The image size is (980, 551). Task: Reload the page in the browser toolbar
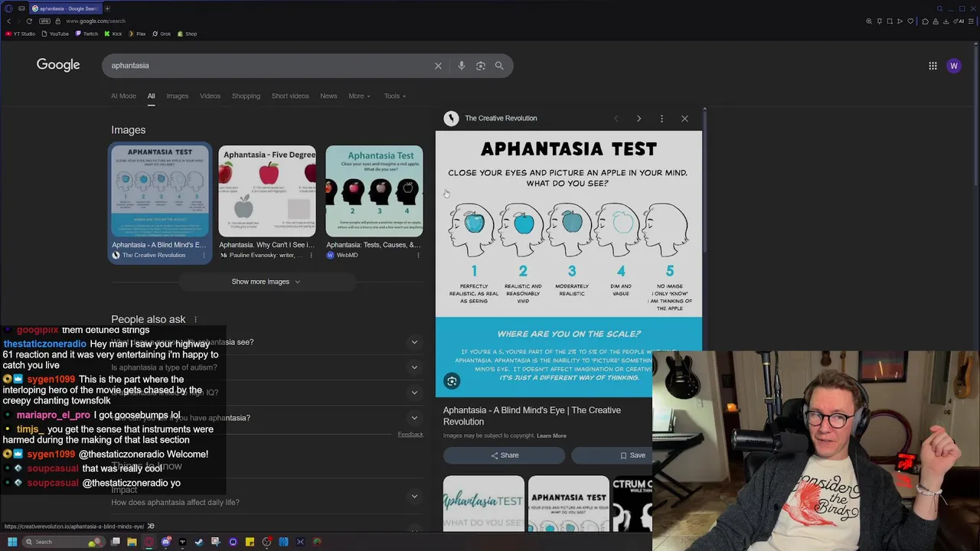click(29, 21)
